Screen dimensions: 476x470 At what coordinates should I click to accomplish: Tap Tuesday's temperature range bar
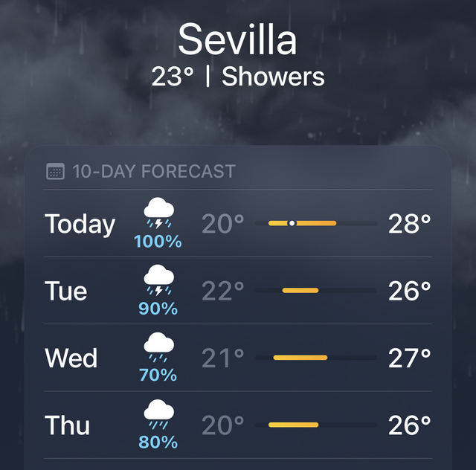pos(315,290)
